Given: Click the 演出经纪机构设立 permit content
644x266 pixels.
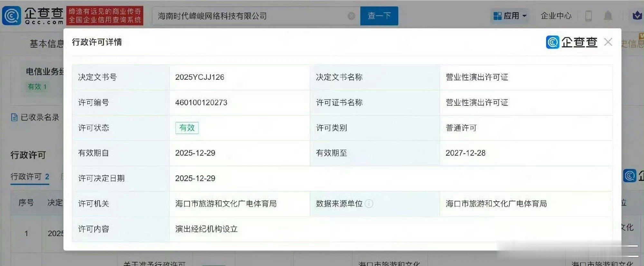Looking at the screenshot, I should (206, 229).
